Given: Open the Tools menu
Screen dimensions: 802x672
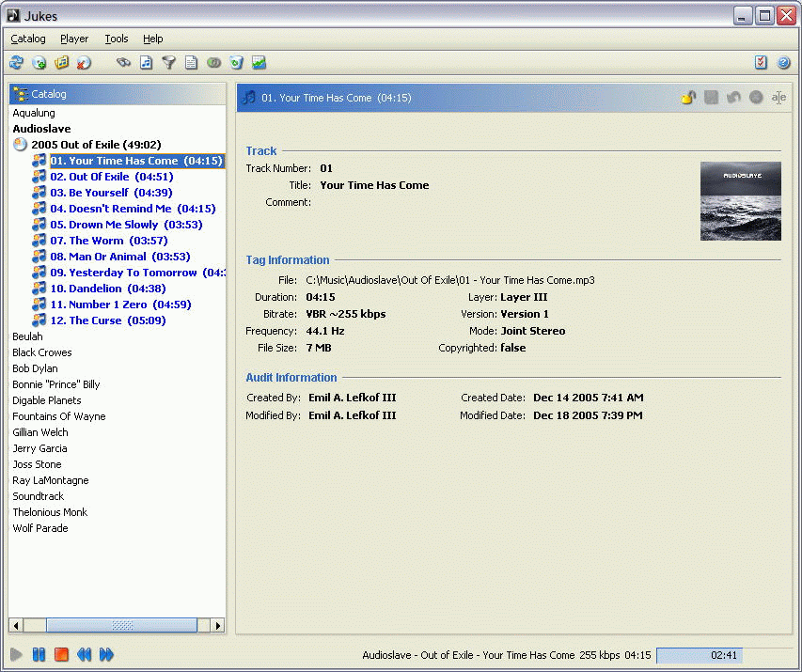Looking at the screenshot, I should coord(117,39).
